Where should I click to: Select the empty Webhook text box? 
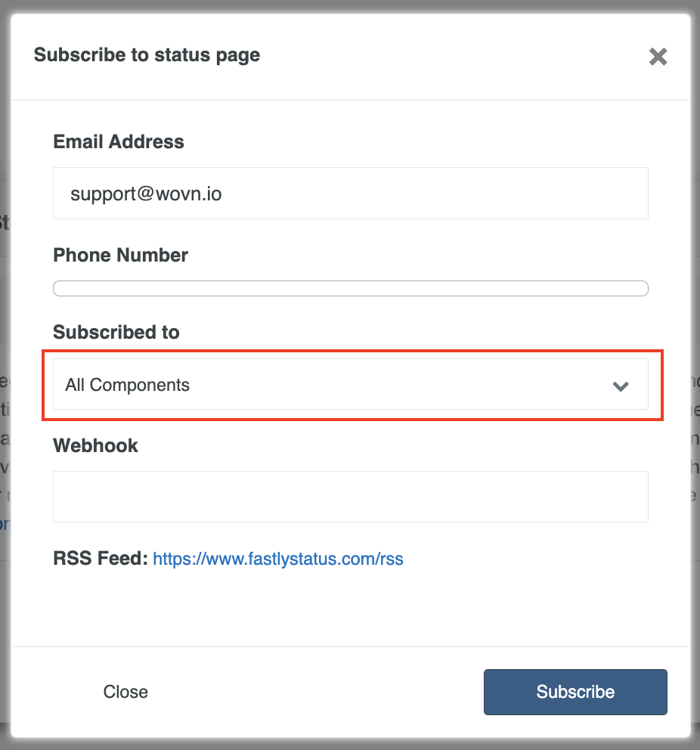[x=351, y=497]
